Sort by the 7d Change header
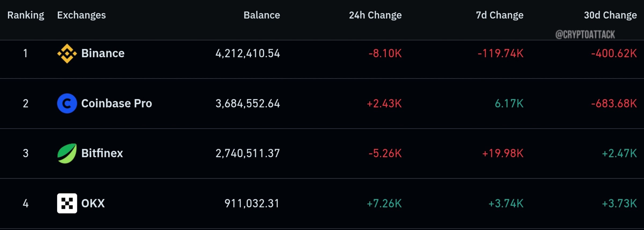The height and width of the screenshot is (230, 644). tap(500, 15)
